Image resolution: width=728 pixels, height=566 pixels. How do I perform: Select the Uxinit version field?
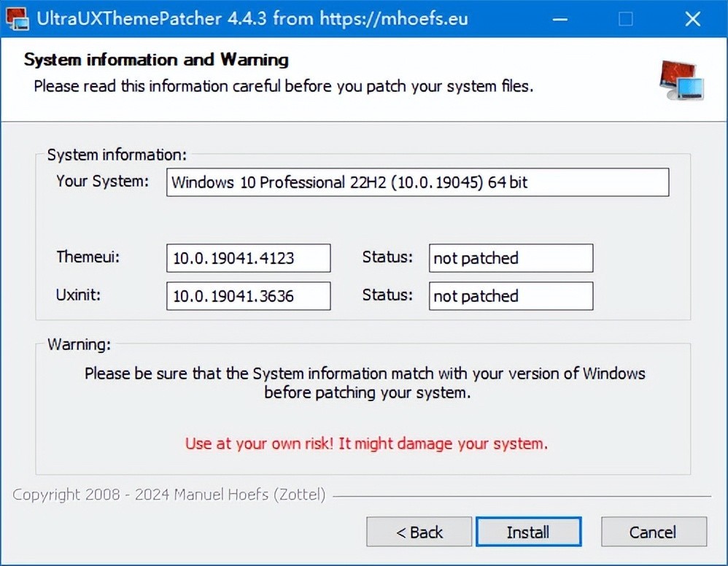(248, 296)
